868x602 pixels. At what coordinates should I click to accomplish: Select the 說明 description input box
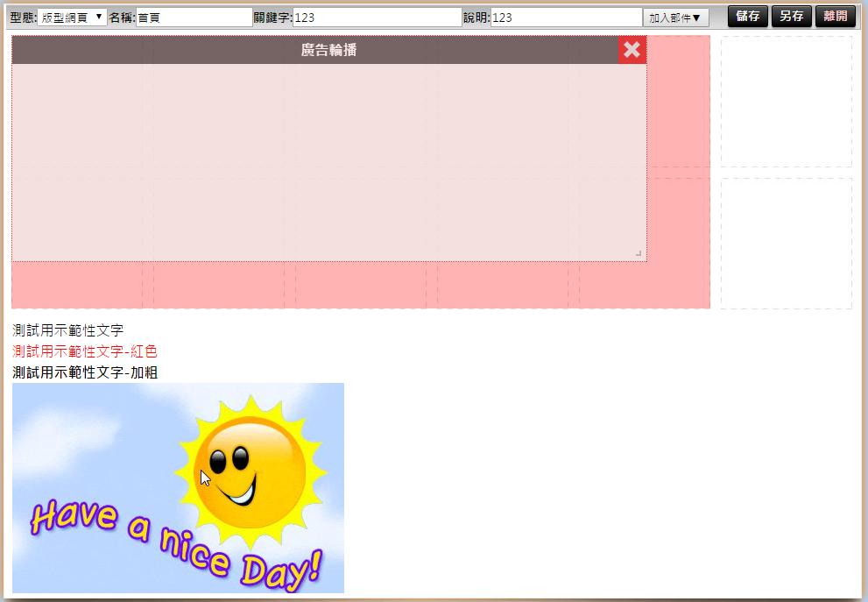pyautogui.click(x=566, y=18)
